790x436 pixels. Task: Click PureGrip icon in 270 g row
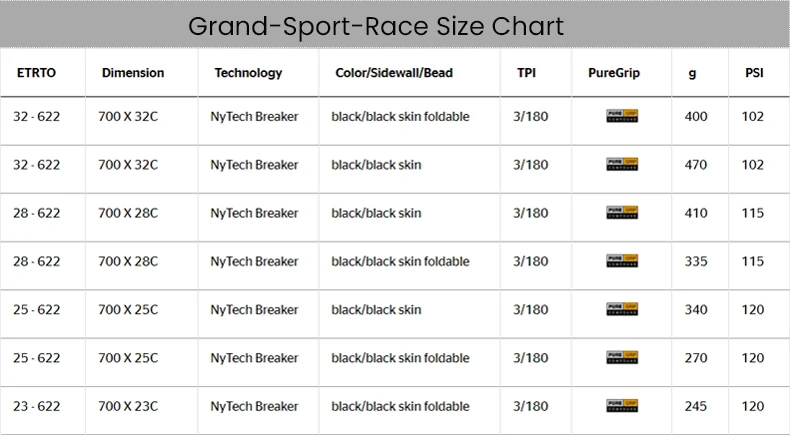(622, 358)
